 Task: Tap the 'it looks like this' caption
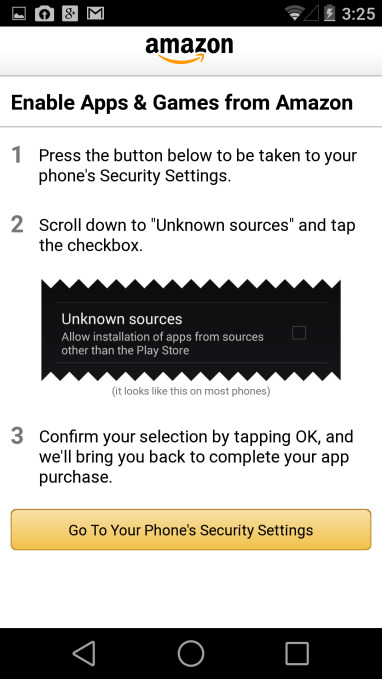[191, 391]
